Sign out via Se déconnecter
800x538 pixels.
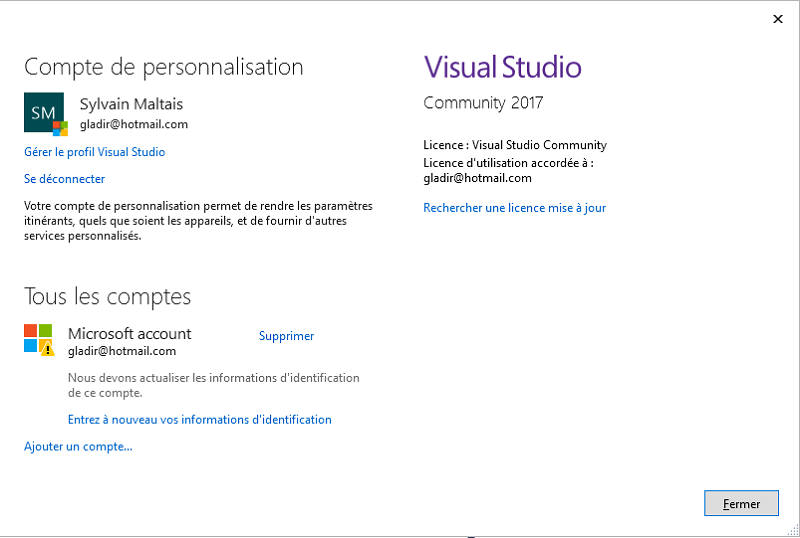(64, 179)
